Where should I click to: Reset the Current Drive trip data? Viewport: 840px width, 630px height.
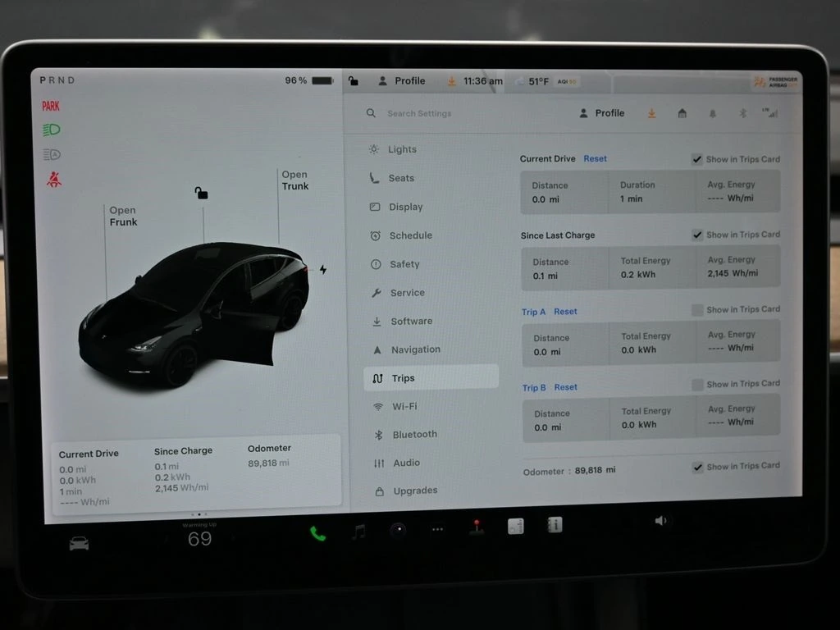595,158
